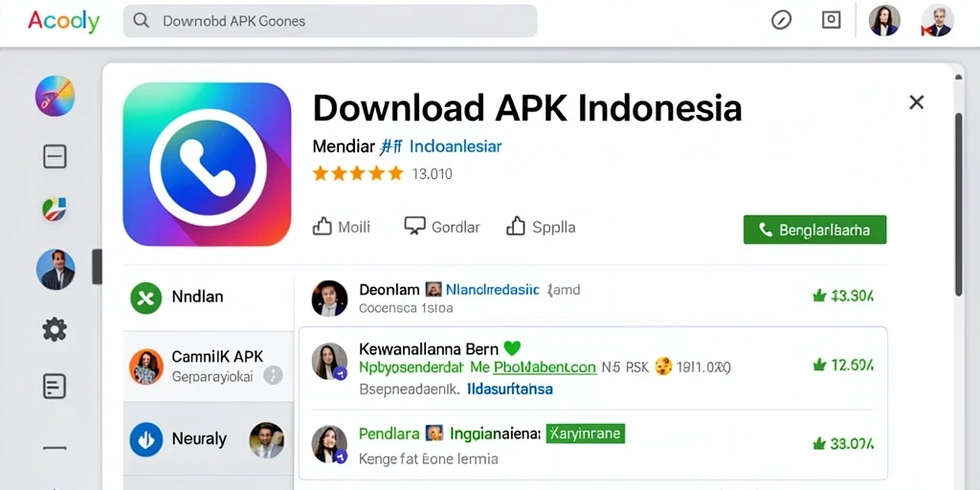Open the Deonlam reviewer avatar
980x490 pixels.
tap(329, 299)
